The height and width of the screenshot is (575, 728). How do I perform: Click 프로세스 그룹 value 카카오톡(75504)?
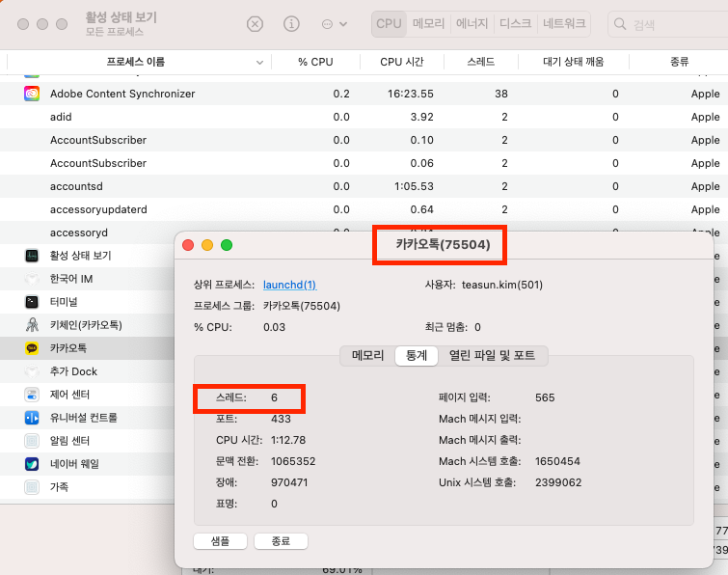[x=302, y=306]
